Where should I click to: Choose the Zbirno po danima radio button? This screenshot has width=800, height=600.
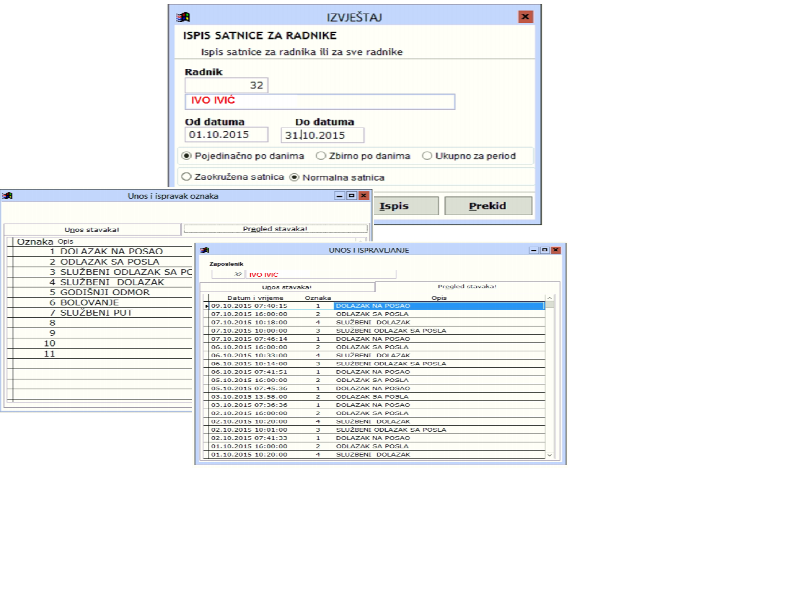(x=321, y=156)
